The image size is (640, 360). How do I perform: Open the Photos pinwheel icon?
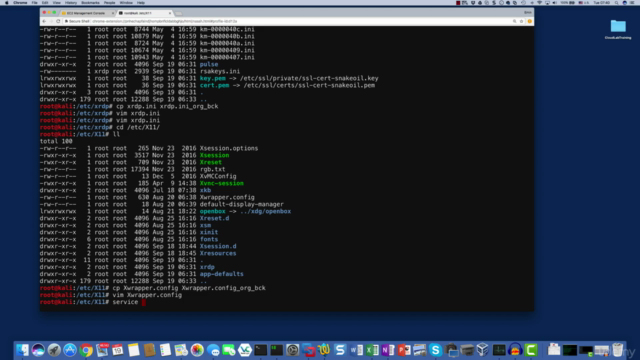tap(197, 350)
